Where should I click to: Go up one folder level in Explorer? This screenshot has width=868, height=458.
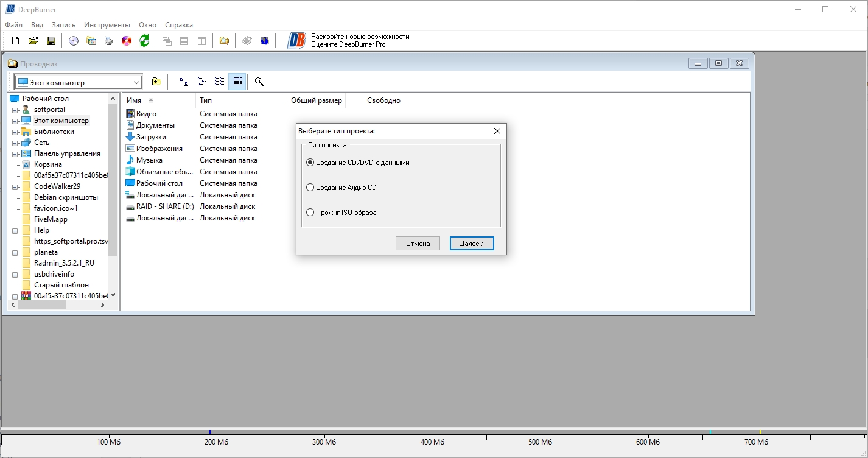[156, 82]
